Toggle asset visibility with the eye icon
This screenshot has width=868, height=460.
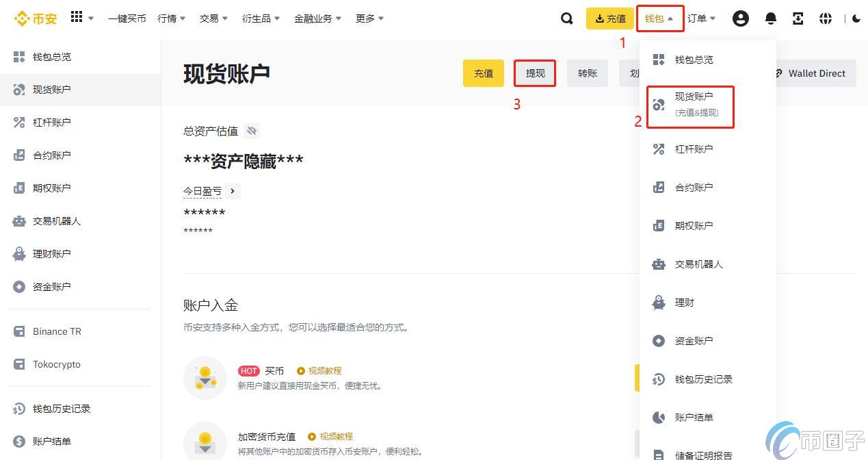click(x=252, y=131)
